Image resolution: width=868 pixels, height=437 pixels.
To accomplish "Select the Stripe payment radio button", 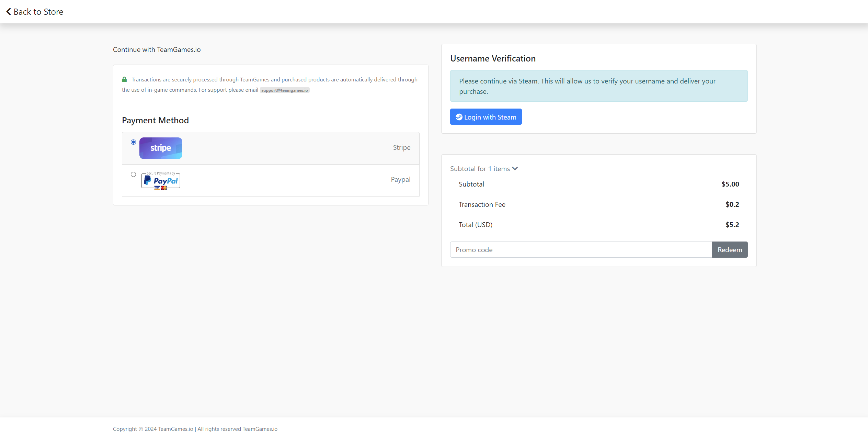I will tap(133, 142).
